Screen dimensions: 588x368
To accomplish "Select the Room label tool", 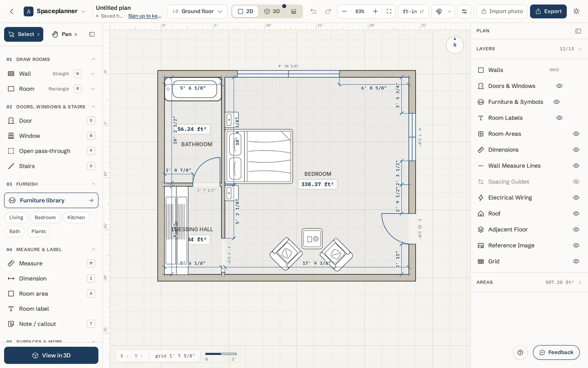I will [51, 309].
